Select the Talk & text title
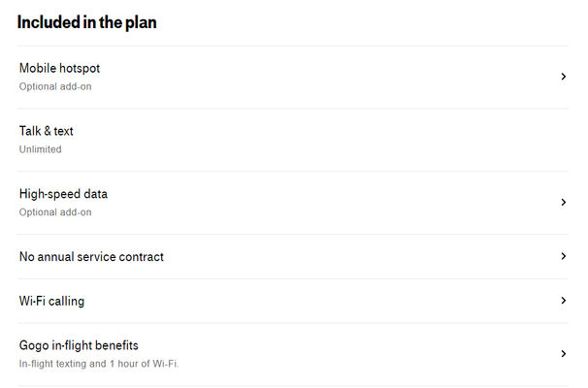 click(x=47, y=131)
